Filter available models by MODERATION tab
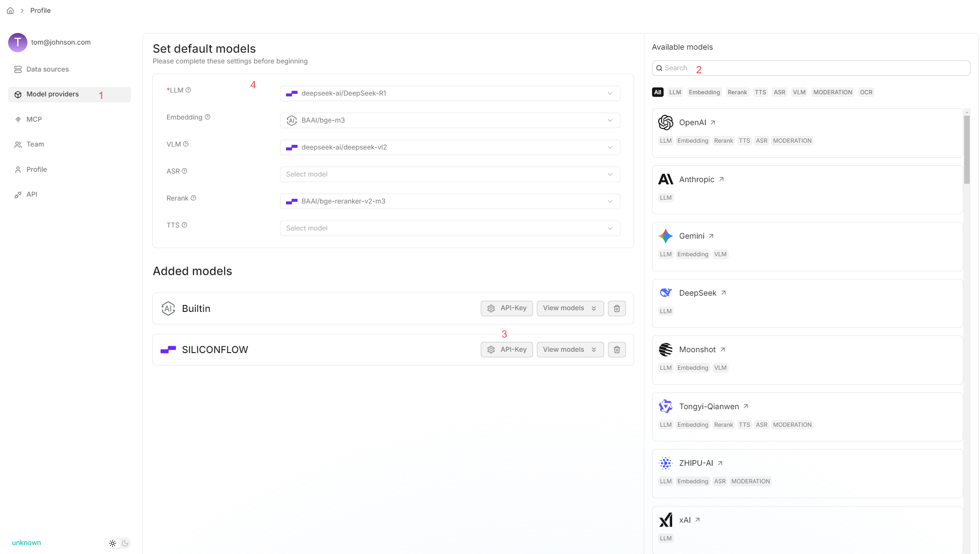980x554 pixels. pos(833,92)
